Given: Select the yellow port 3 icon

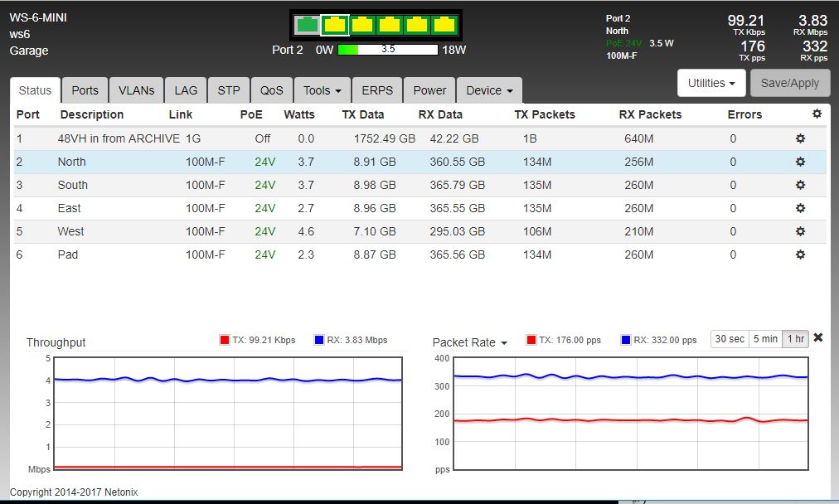Looking at the screenshot, I should [x=361, y=25].
